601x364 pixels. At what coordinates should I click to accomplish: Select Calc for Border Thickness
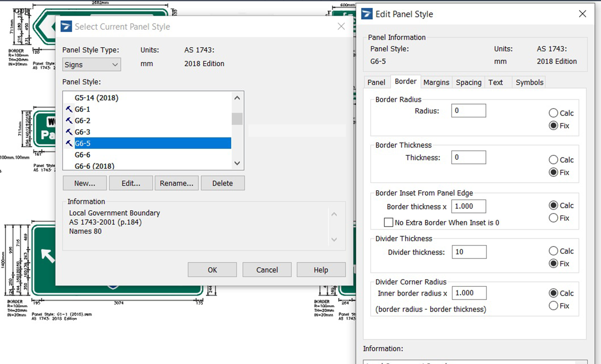coord(553,160)
